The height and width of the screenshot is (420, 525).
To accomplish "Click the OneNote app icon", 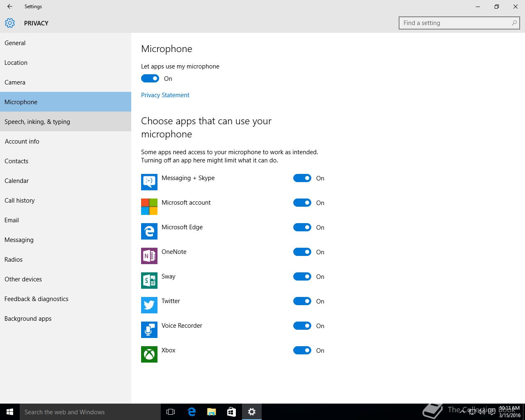I will point(149,256).
